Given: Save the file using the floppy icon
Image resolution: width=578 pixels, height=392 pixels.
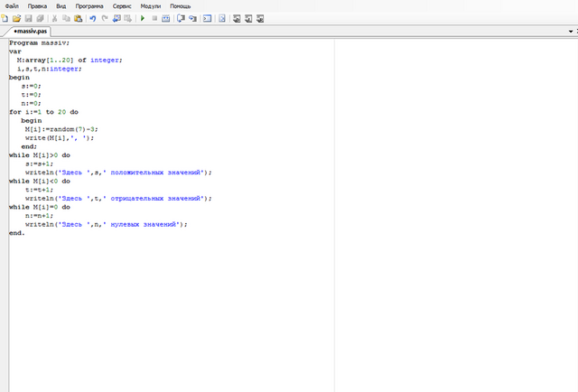Looking at the screenshot, I should [x=28, y=18].
